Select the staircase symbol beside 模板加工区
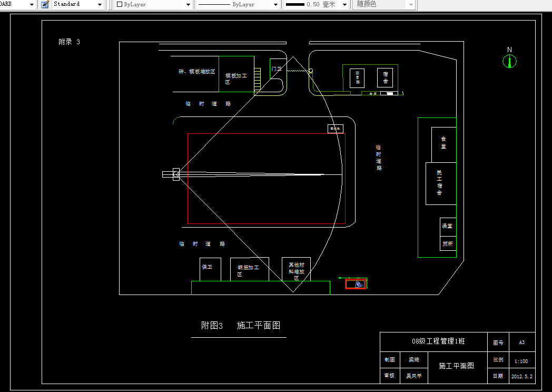The height and width of the screenshot is (392, 552). pyautogui.click(x=258, y=79)
